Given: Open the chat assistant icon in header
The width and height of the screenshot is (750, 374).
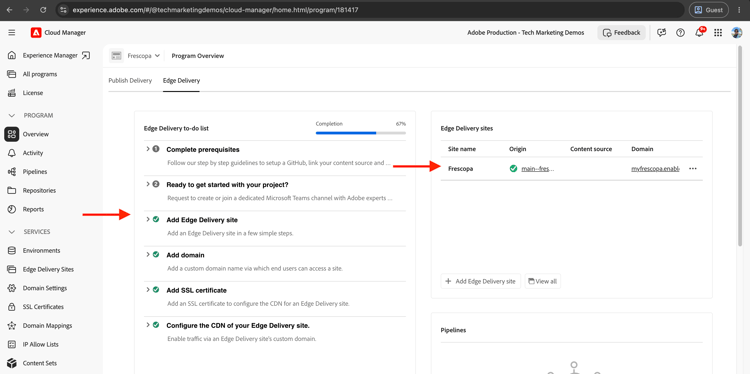Looking at the screenshot, I should pyautogui.click(x=662, y=33).
